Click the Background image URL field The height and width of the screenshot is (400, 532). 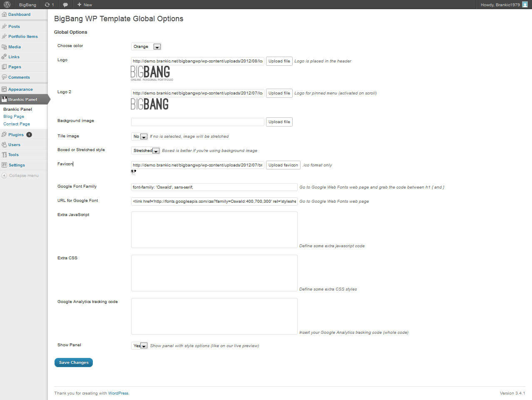(x=197, y=122)
